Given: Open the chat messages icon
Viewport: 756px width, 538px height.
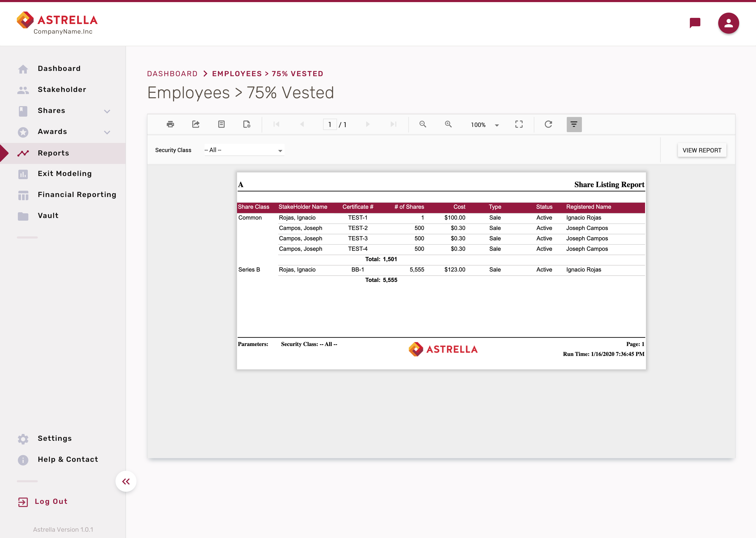Looking at the screenshot, I should coord(695,23).
